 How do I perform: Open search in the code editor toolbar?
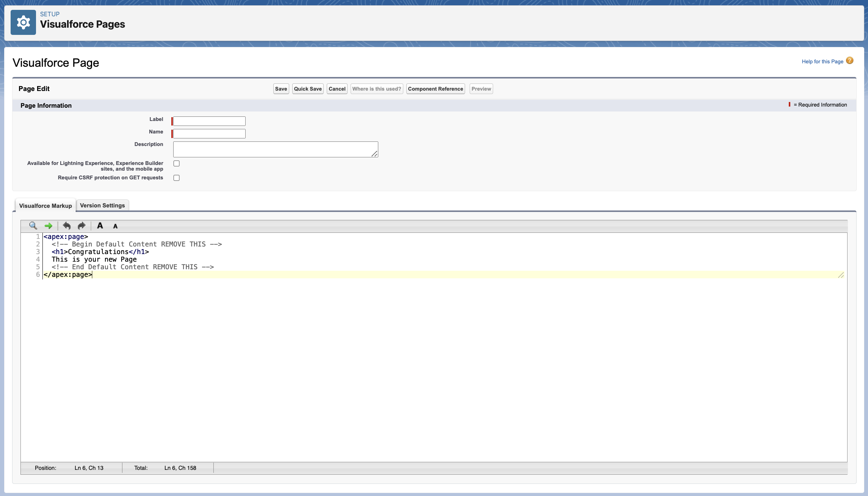33,226
